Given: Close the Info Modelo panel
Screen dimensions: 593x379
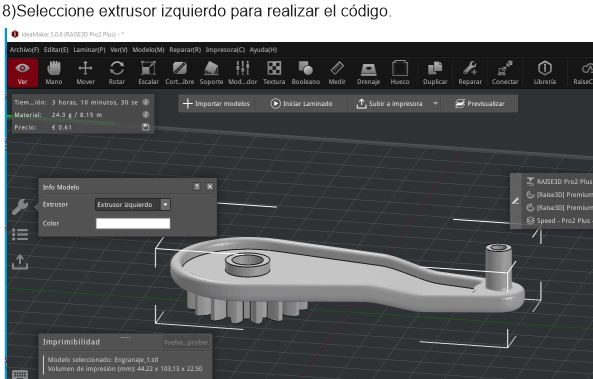Looking at the screenshot, I should tap(210, 186).
